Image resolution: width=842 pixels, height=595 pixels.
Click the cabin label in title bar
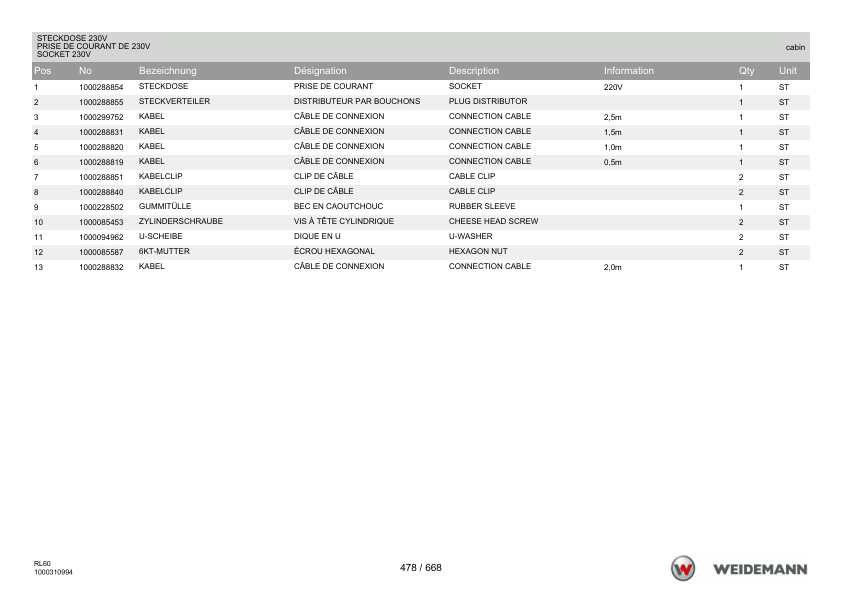point(795,47)
